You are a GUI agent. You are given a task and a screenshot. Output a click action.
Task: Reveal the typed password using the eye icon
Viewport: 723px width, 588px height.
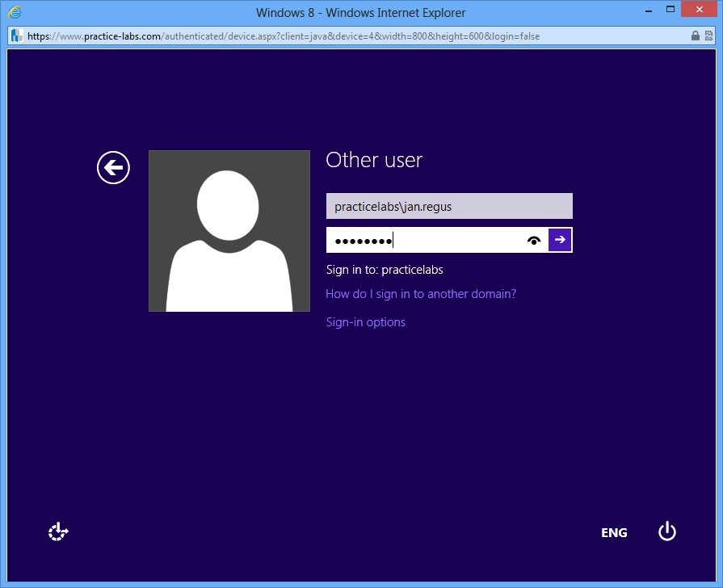(x=534, y=240)
